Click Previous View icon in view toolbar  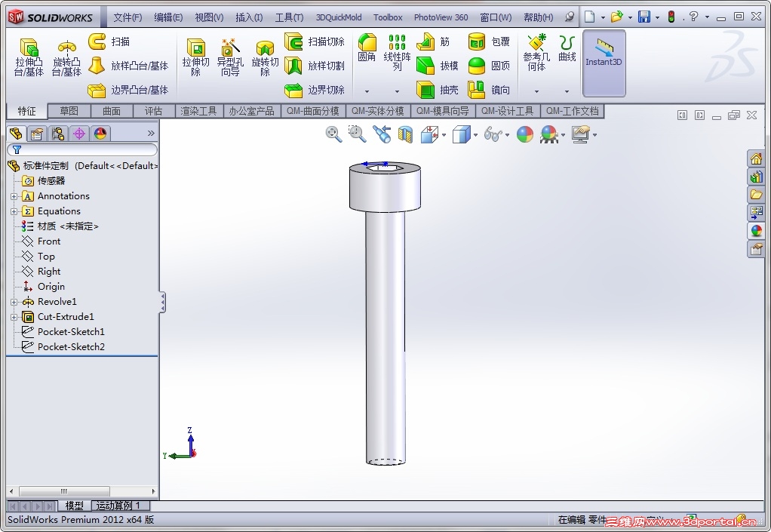pyautogui.click(x=382, y=134)
